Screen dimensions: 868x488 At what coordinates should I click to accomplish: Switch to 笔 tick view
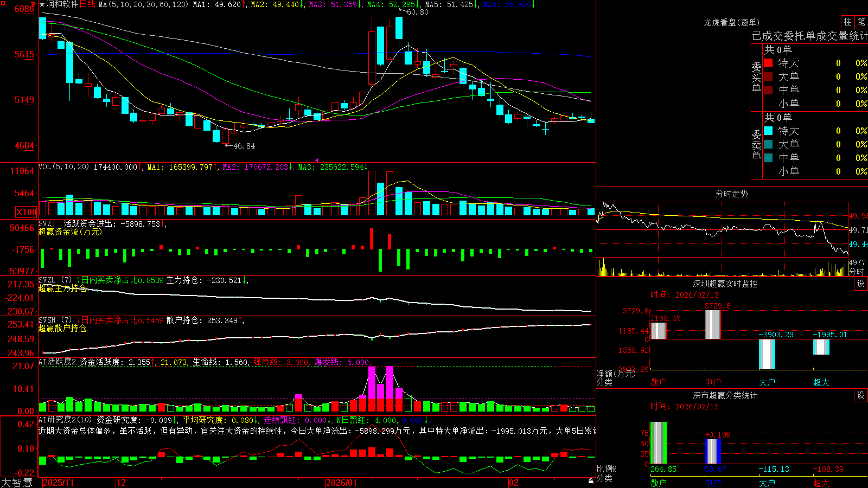coord(861,22)
